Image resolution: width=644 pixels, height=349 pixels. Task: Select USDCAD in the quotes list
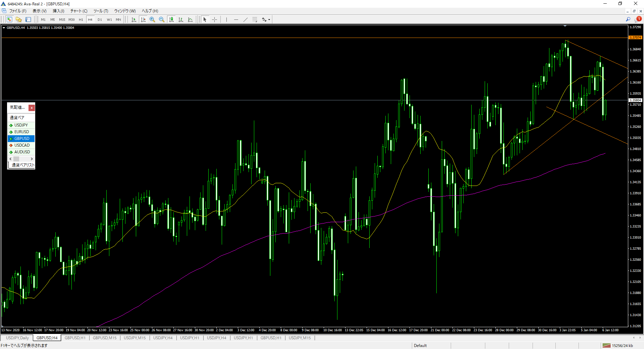coord(21,145)
